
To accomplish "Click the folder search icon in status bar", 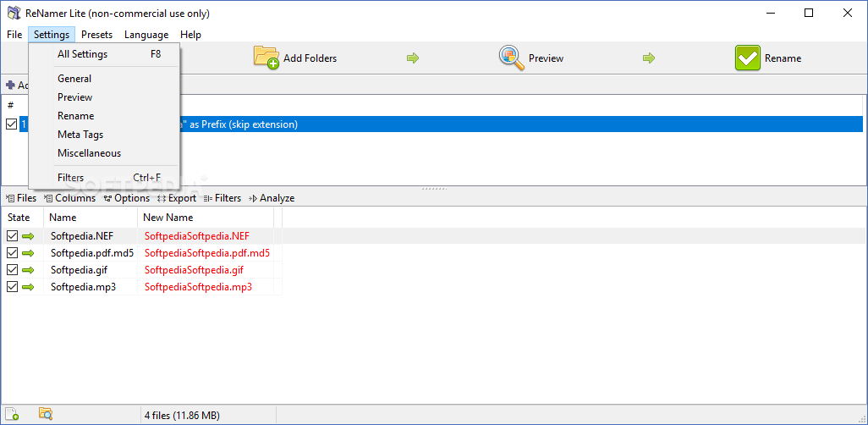I will click(46, 413).
